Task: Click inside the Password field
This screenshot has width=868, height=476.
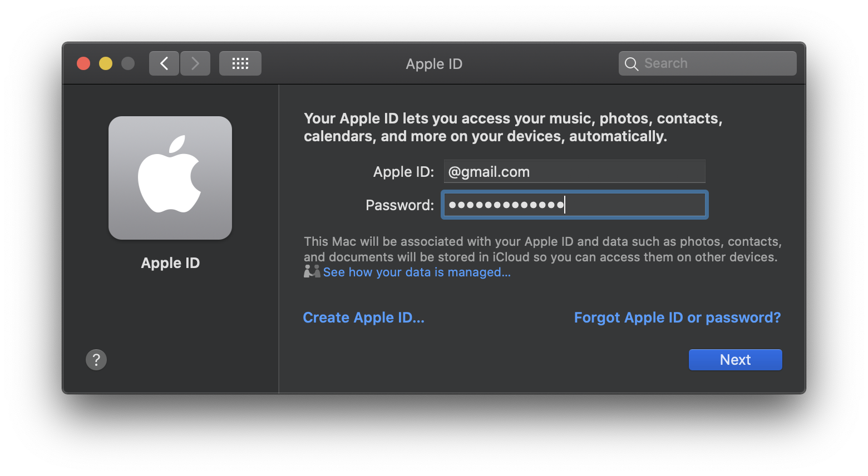Action: (x=575, y=205)
